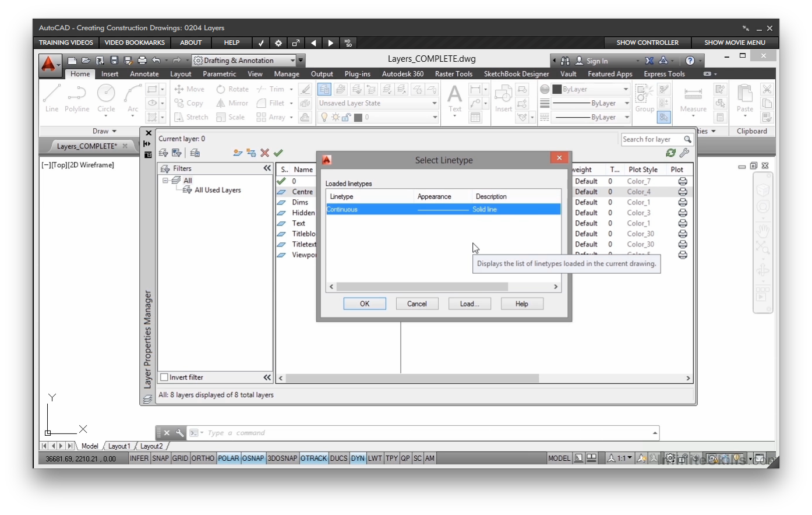Click the previous arrow in video bar
Image resolution: width=812 pixels, height=515 pixels.
(x=313, y=43)
